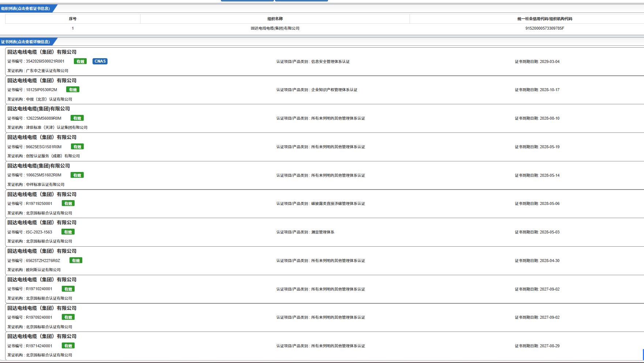Click issuer 广东中之鉴认证有限公司

[47, 71]
